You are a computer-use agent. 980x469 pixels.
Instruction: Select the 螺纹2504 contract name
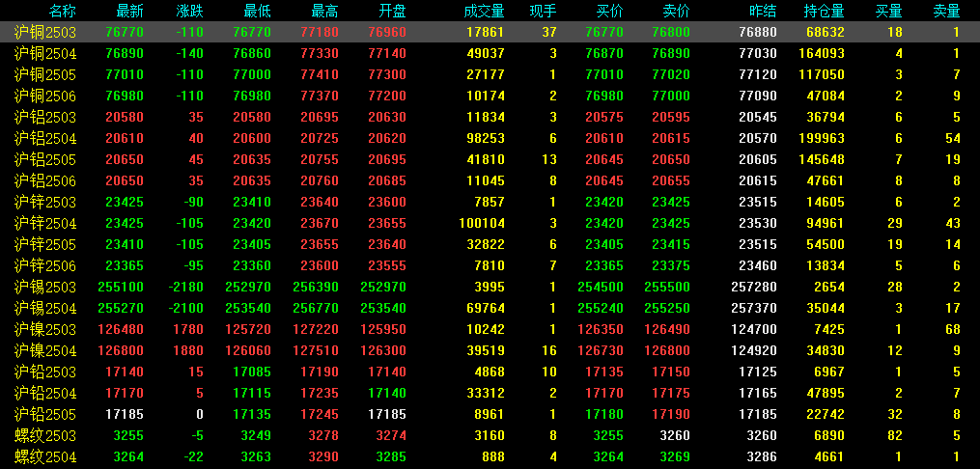(x=45, y=457)
